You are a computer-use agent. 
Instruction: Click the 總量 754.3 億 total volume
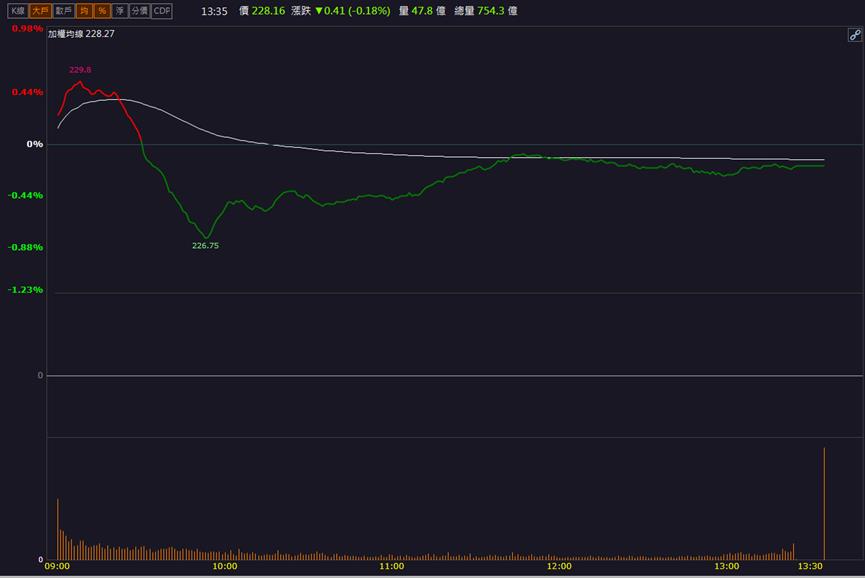coord(486,10)
